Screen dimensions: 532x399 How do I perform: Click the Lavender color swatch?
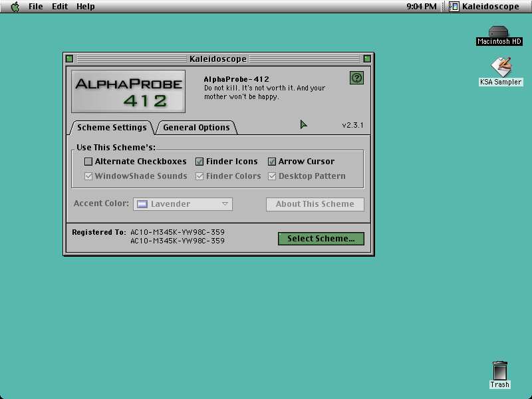[x=142, y=204]
